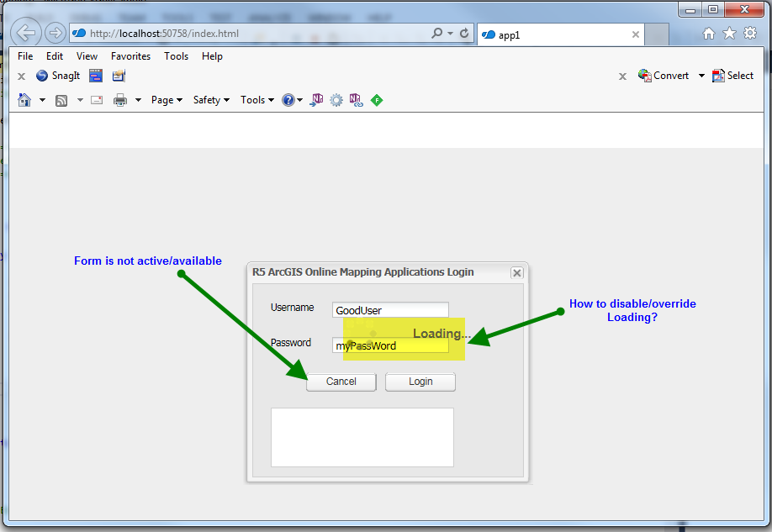Image resolution: width=772 pixels, height=532 pixels.
Task: Close the SnagIt toolbar with its X
Action: pos(21,76)
